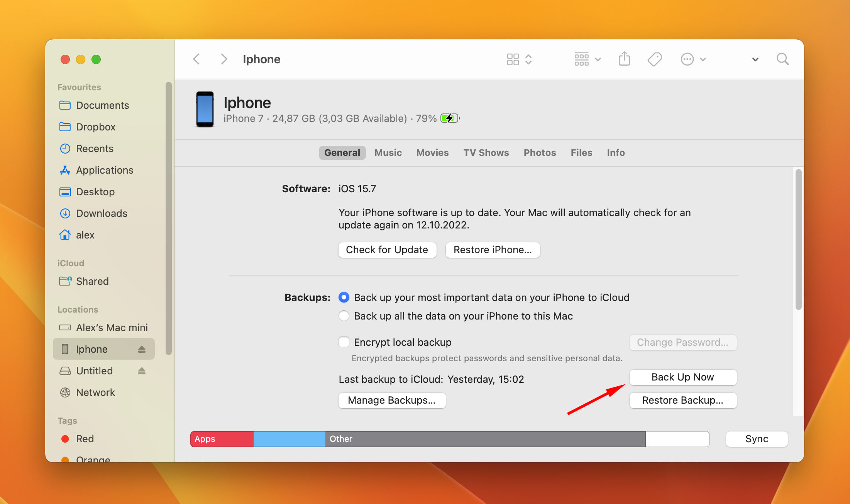Switch to the Music tab
Image resolution: width=850 pixels, height=504 pixels.
tap(388, 152)
